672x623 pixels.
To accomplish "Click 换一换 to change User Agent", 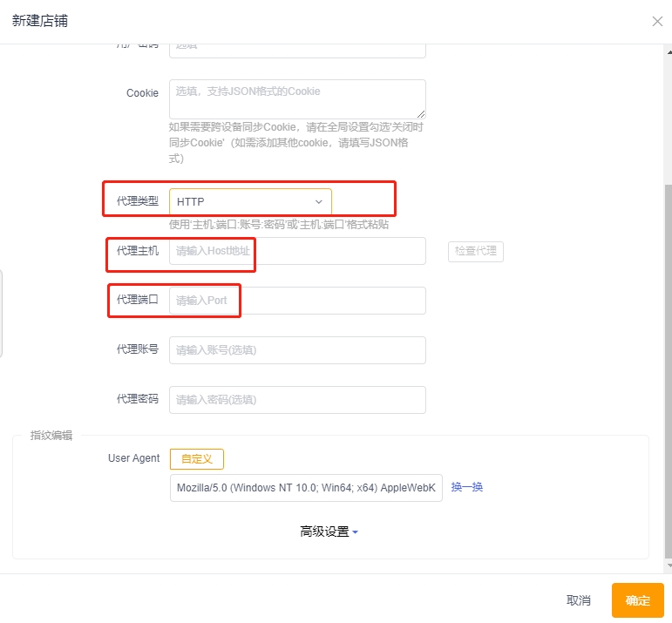I will coord(467,487).
